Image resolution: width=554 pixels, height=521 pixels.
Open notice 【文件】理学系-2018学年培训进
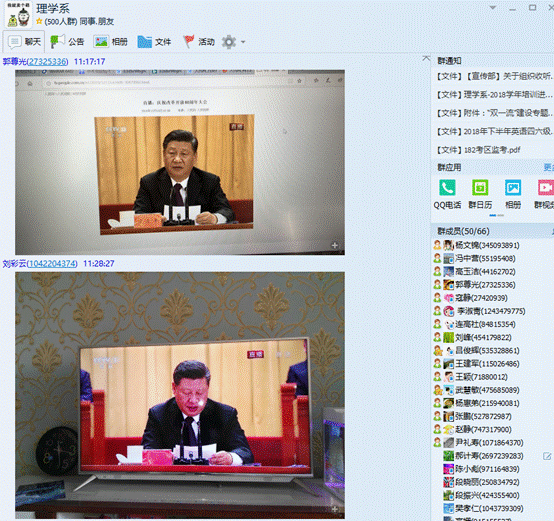point(494,95)
